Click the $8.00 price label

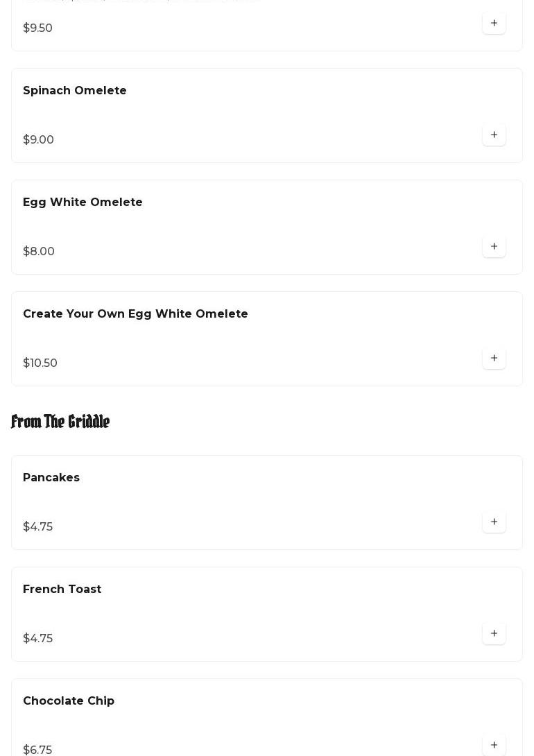(x=39, y=252)
